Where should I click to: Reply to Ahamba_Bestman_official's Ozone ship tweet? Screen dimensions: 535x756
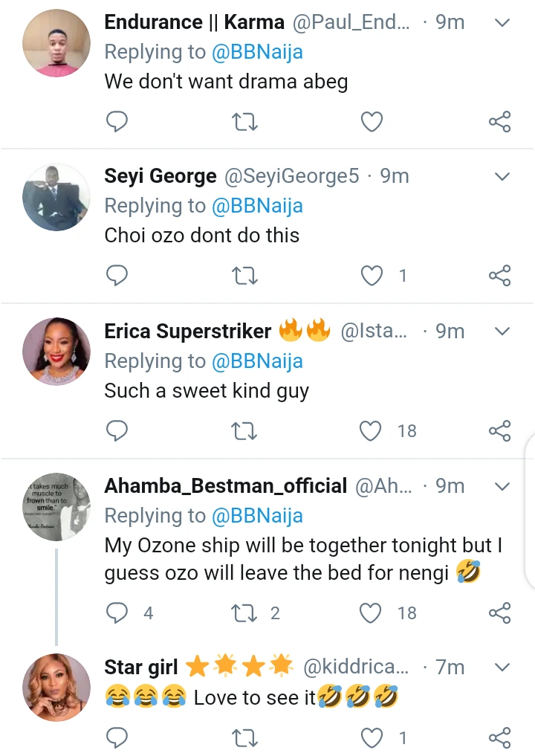tap(117, 613)
